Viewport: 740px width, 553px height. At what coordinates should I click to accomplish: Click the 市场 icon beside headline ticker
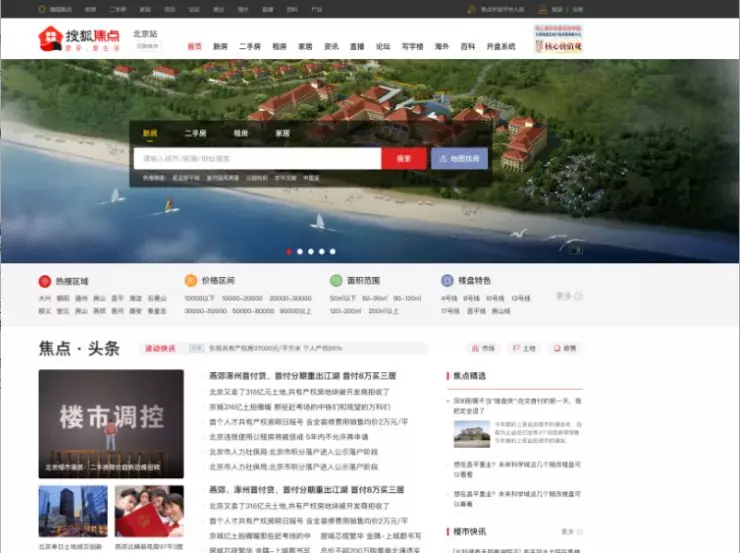coord(475,348)
